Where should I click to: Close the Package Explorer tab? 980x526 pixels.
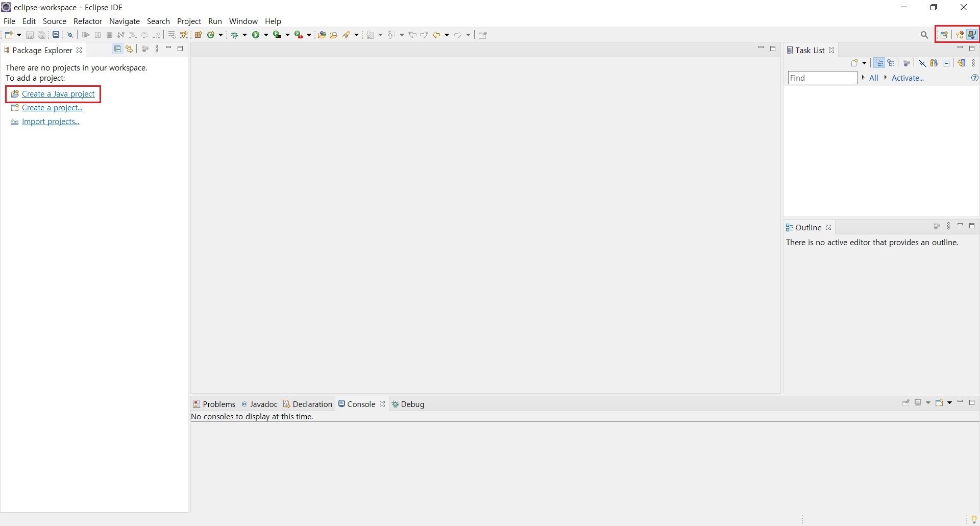(79, 50)
